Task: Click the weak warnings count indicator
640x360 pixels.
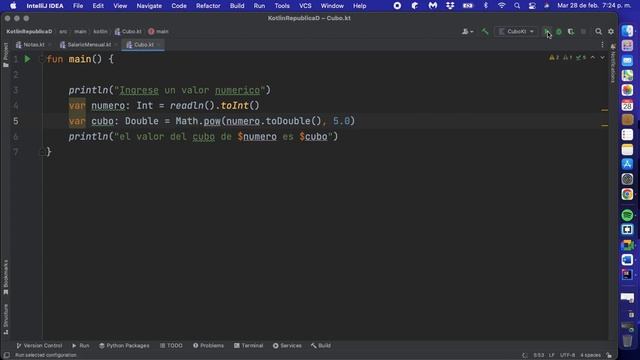Action: tap(568, 58)
